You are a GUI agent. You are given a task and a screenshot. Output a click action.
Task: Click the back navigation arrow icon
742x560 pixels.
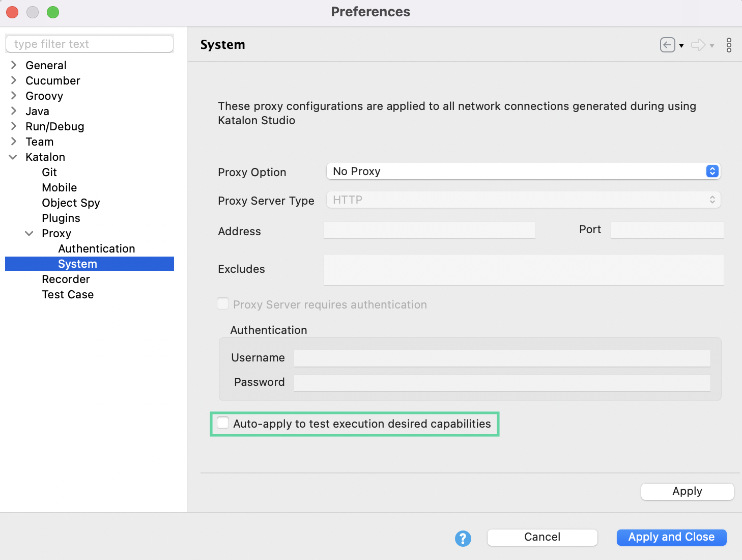(x=667, y=45)
